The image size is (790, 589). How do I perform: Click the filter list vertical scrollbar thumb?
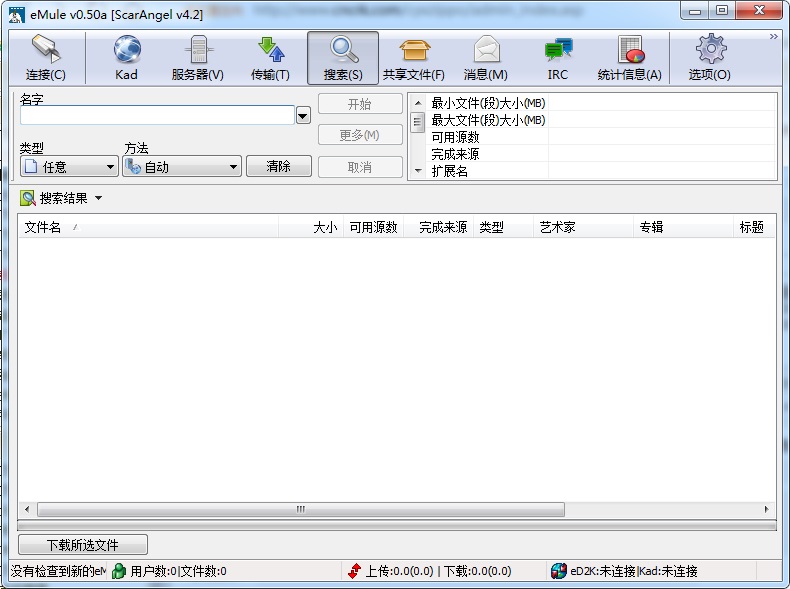(x=417, y=122)
